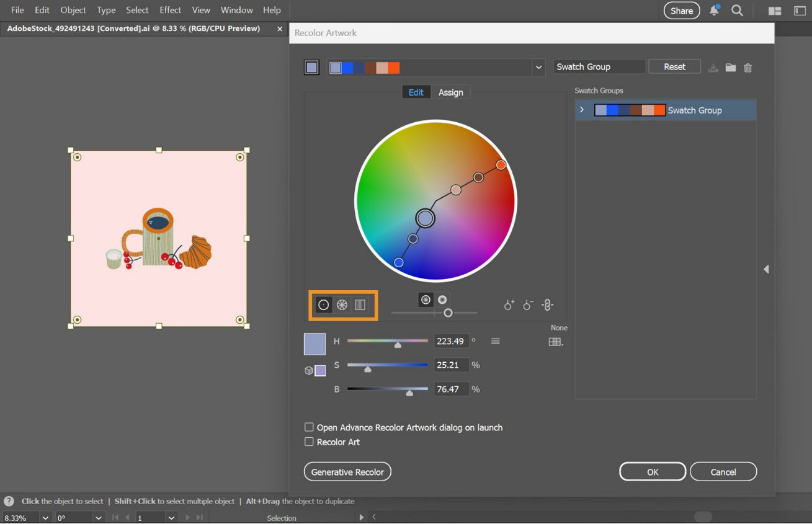This screenshot has height=524, width=812.
Task: Open the active colors dropdown at top
Action: tap(538, 67)
